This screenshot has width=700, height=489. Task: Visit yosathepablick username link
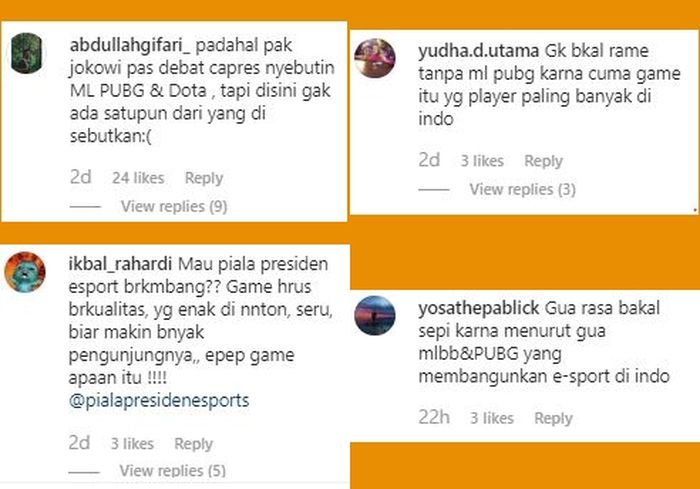(x=479, y=309)
